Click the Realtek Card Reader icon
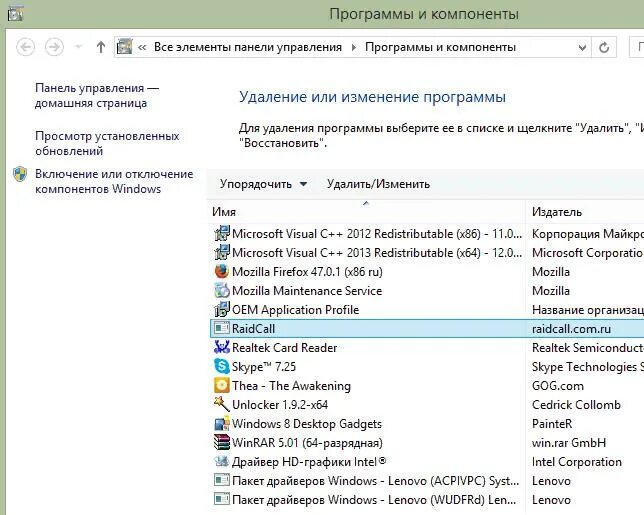The width and height of the screenshot is (644, 515). pos(222,347)
